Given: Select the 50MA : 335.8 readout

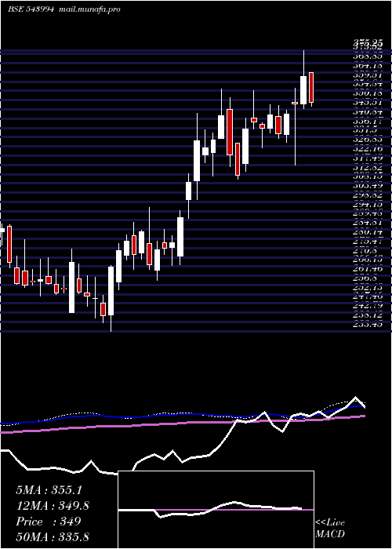Looking at the screenshot, I should (53, 536).
